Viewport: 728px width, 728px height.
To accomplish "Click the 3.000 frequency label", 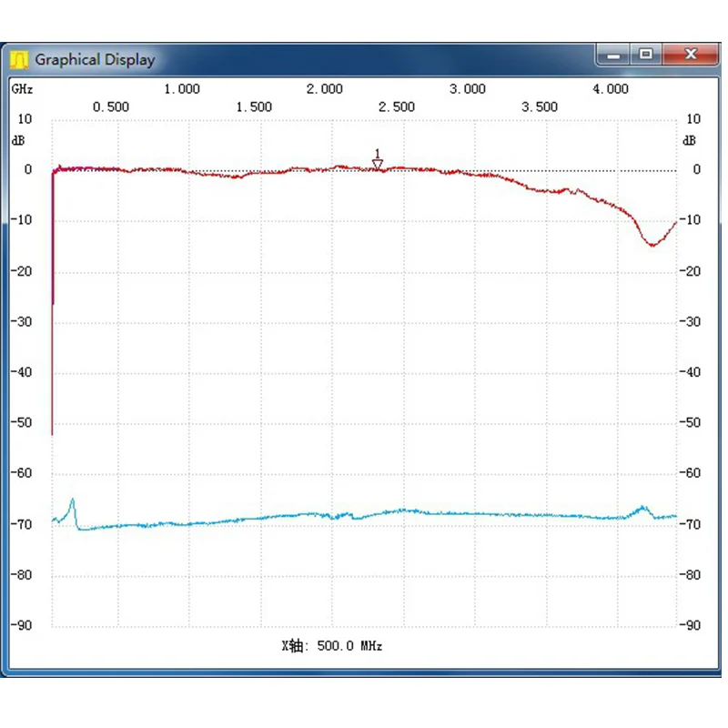I will [x=468, y=88].
